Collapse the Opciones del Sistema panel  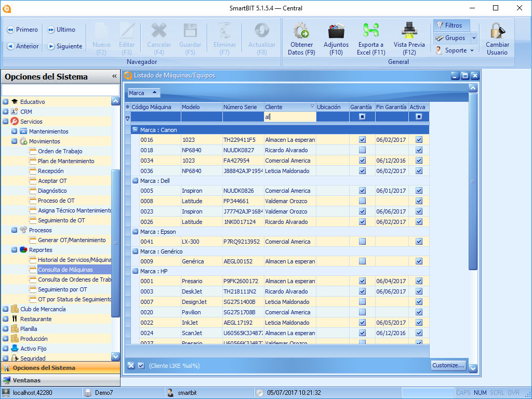(114, 76)
